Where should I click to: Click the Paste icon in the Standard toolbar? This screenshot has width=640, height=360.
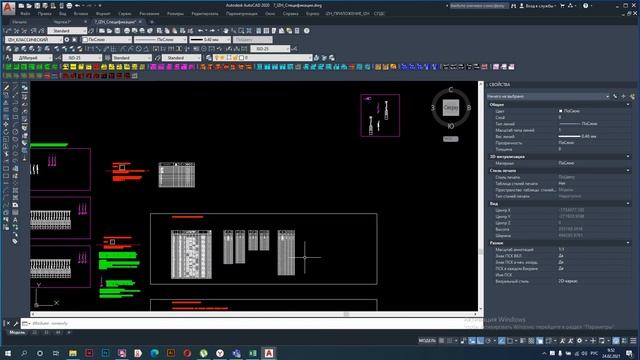tap(175, 31)
